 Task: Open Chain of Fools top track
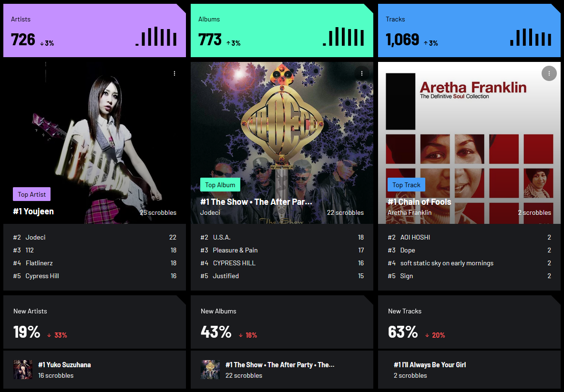420,202
